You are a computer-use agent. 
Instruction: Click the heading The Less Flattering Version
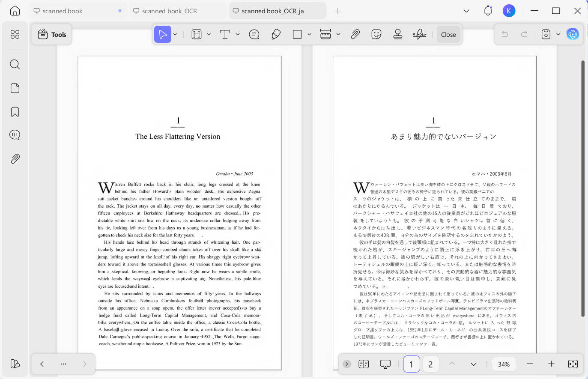coord(178,137)
